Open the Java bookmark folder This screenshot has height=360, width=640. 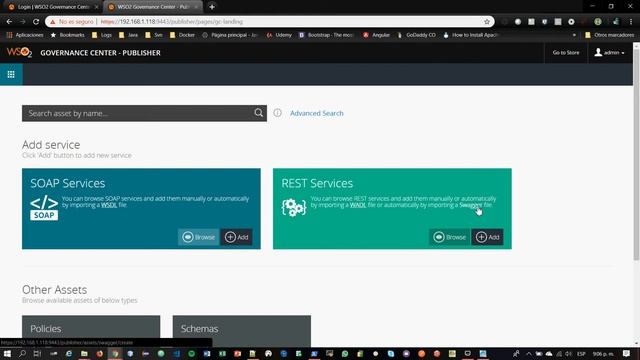[129, 35]
